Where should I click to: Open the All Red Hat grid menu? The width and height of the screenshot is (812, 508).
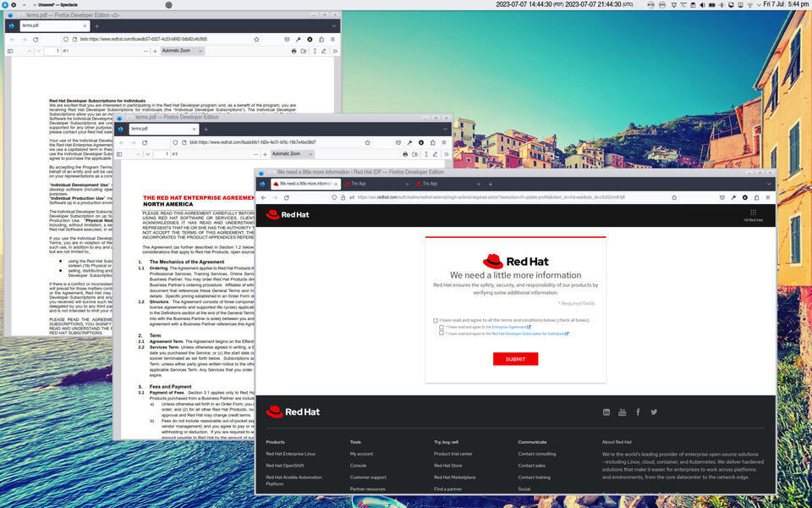pyautogui.click(x=753, y=215)
